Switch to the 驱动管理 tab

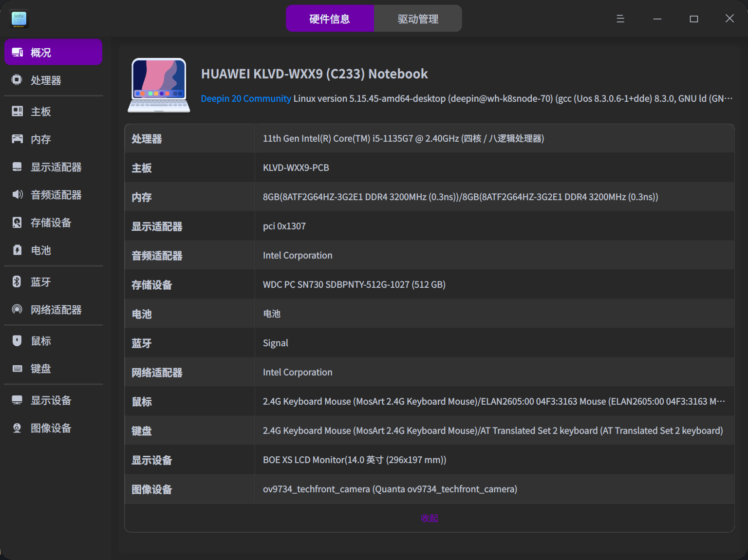click(x=418, y=19)
